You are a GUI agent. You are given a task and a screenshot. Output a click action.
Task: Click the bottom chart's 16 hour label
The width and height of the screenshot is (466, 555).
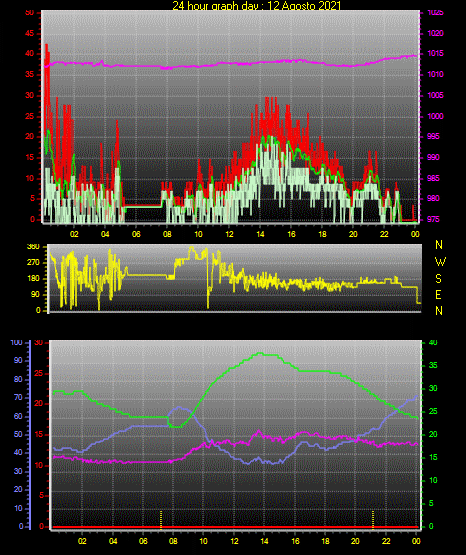tap(295, 541)
